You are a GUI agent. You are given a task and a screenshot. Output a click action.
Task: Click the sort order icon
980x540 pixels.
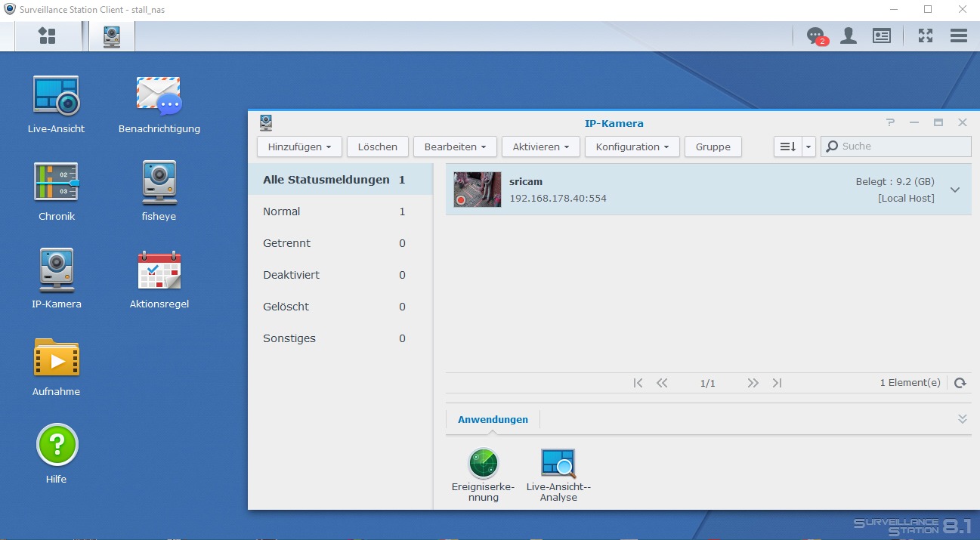[x=788, y=147]
